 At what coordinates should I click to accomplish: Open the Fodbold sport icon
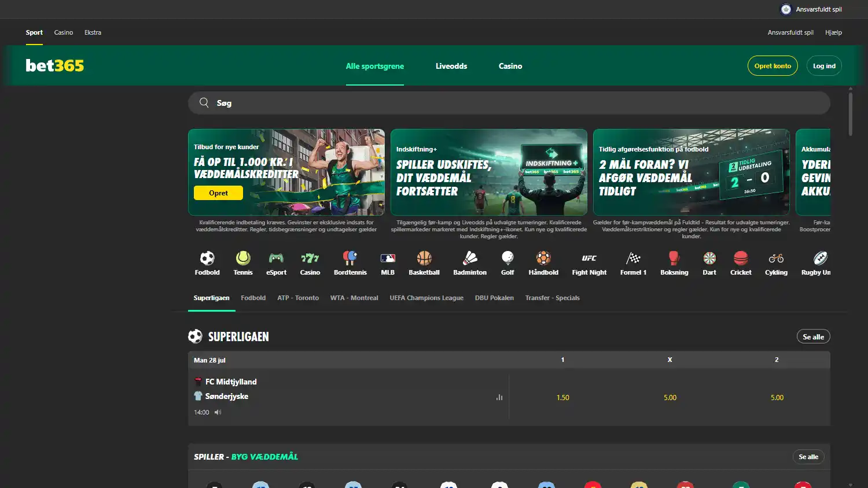(x=207, y=258)
